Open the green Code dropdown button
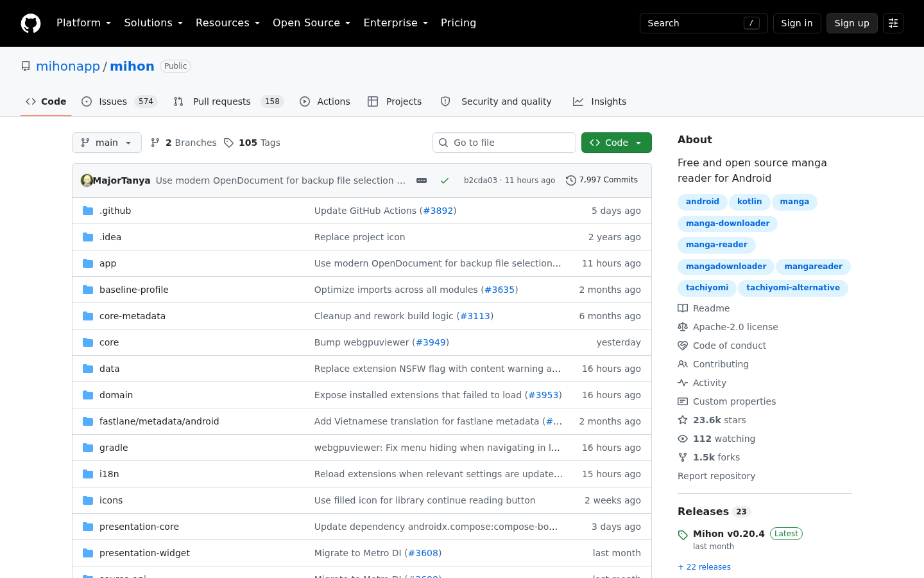Image resolution: width=924 pixels, height=578 pixels. click(617, 143)
